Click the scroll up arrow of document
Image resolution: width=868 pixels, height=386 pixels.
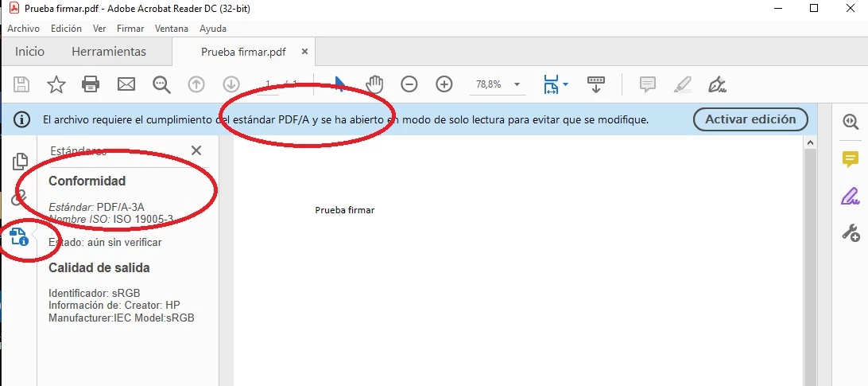click(x=810, y=142)
